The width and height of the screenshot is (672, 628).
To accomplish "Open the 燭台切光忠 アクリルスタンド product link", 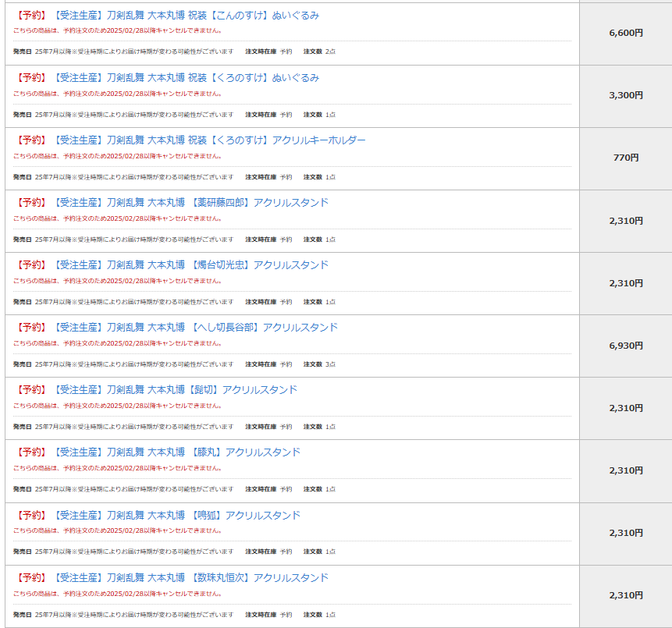I will click(x=191, y=265).
